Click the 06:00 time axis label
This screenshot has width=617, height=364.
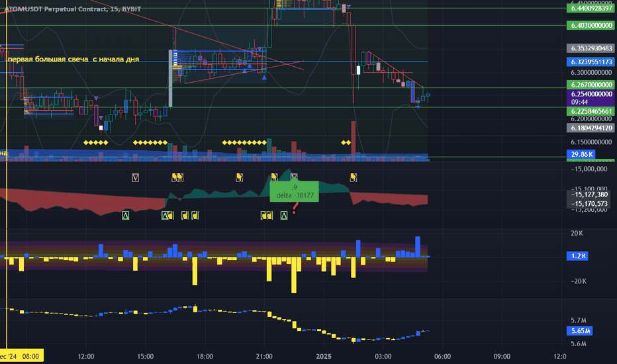[442, 356]
